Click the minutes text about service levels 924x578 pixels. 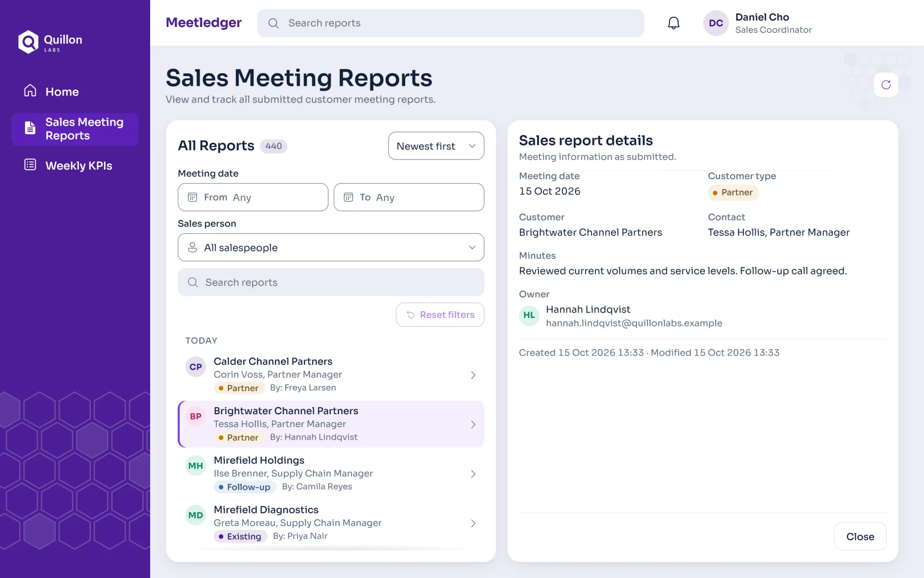tap(683, 271)
